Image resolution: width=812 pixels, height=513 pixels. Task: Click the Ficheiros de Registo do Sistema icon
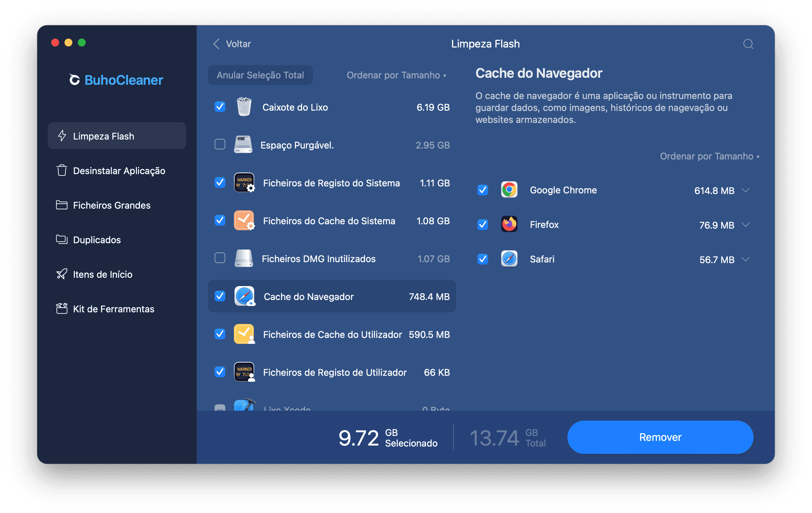(x=244, y=182)
